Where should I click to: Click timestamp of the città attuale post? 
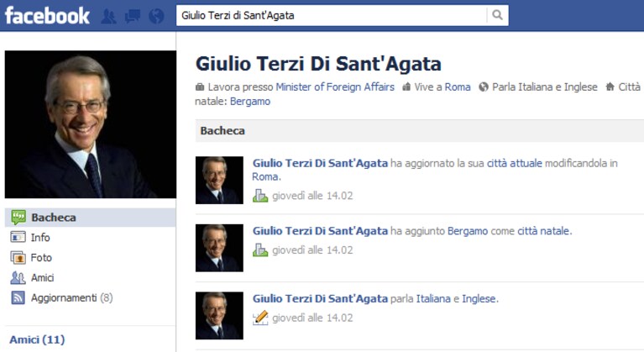(312, 196)
